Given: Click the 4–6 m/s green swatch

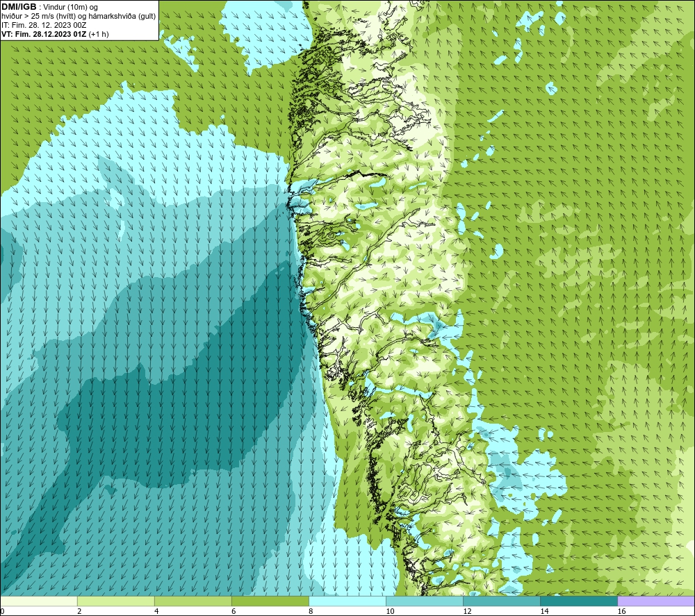Looking at the screenshot, I should coord(193,601).
